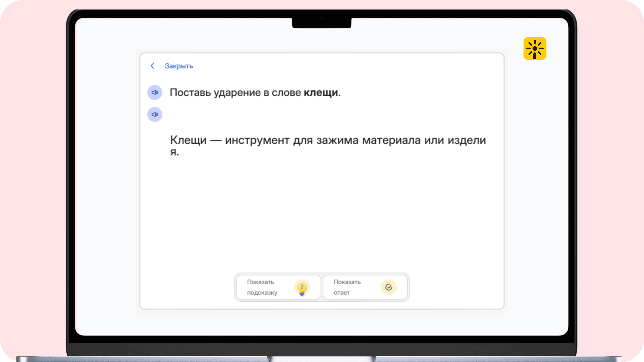Click the word инструмент in sentence
The image size is (644, 362).
pyautogui.click(x=257, y=140)
